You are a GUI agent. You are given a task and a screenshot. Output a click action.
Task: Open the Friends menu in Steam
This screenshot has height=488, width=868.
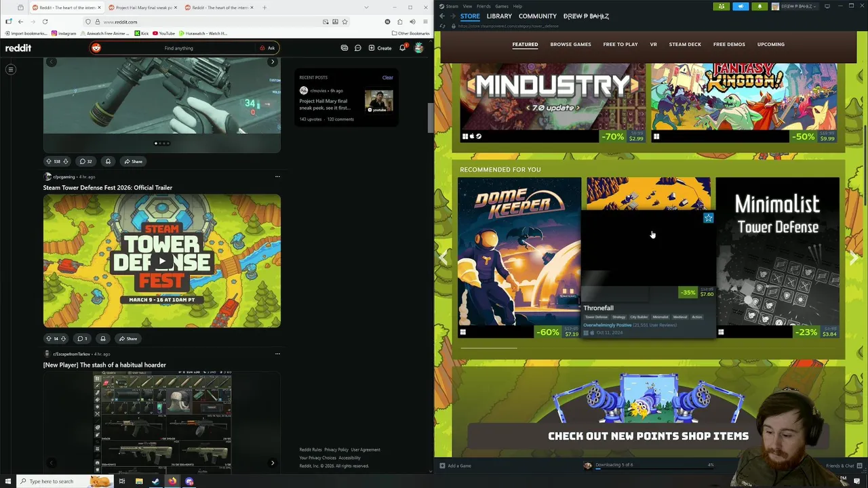tap(484, 6)
